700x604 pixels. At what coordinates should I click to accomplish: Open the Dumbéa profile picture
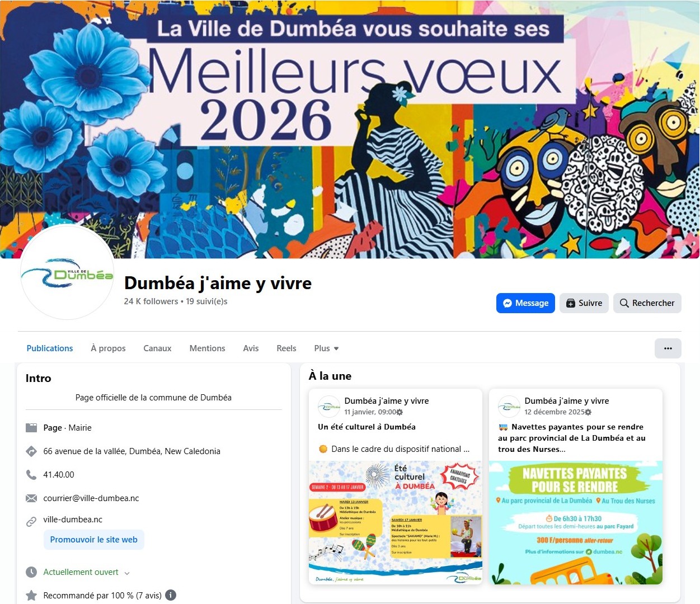tap(67, 273)
